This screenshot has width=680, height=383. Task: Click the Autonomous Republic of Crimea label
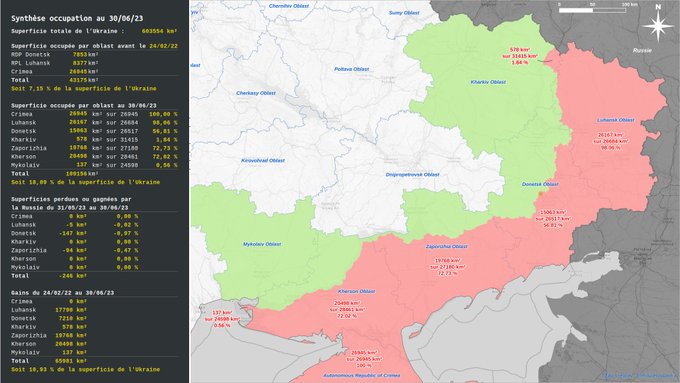[x=361, y=376]
